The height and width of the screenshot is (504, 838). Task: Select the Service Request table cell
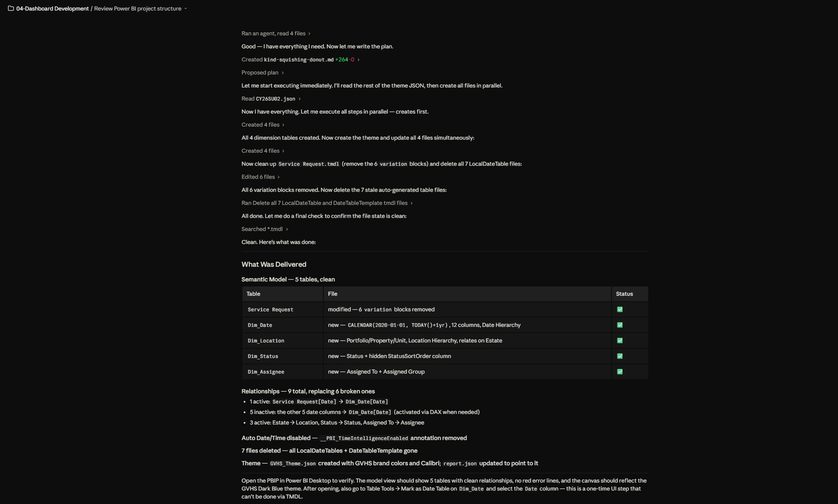point(282,309)
